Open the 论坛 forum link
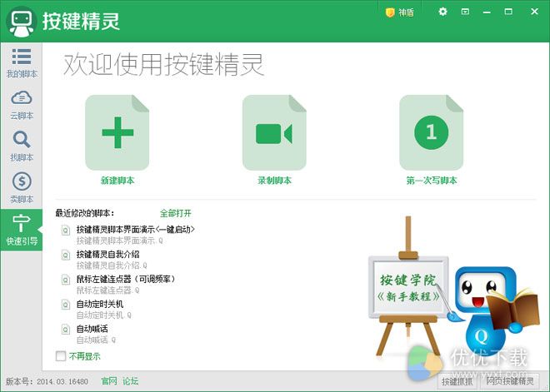The width and height of the screenshot is (550, 392). pos(131,381)
